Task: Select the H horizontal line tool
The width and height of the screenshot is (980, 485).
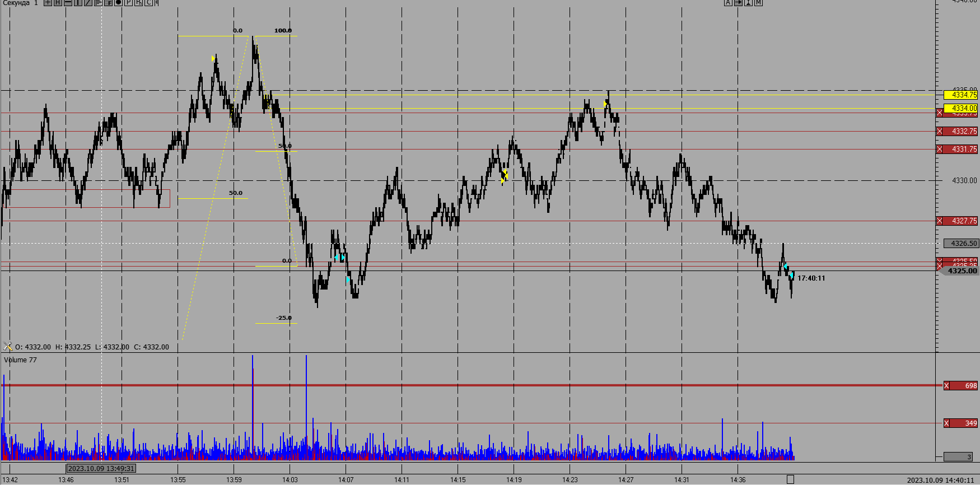Action: [x=58, y=3]
